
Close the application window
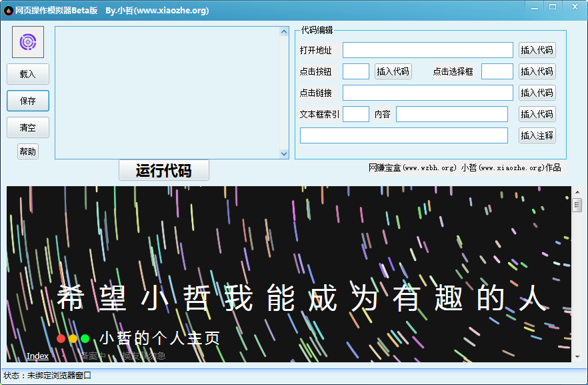click(x=575, y=7)
